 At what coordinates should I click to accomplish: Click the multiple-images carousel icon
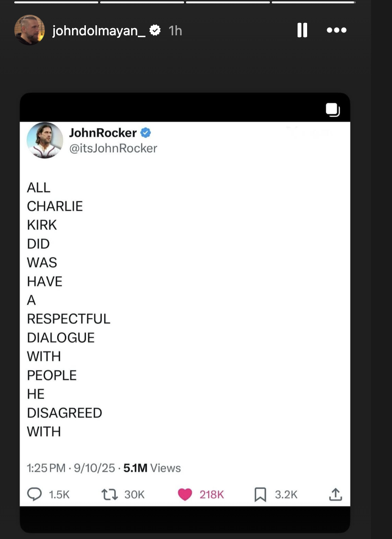(x=332, y=110)
